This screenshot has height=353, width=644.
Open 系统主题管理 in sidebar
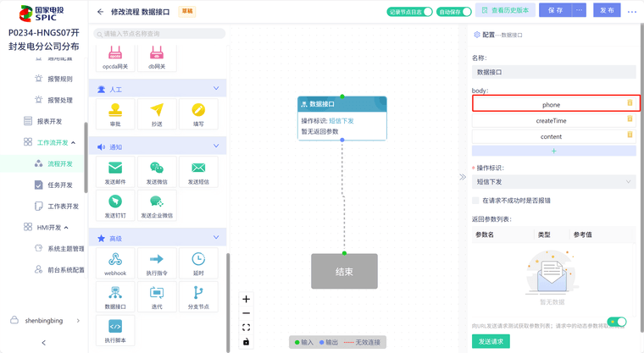tap(66, 248)
